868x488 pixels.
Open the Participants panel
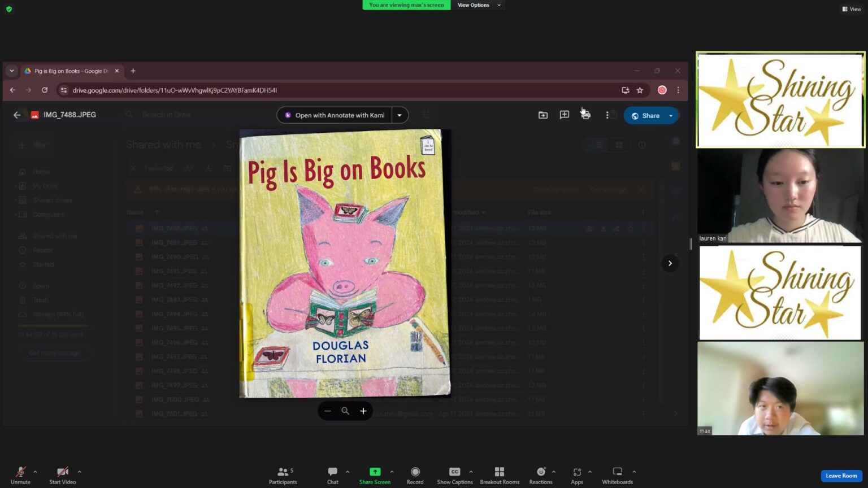(283, 475)
